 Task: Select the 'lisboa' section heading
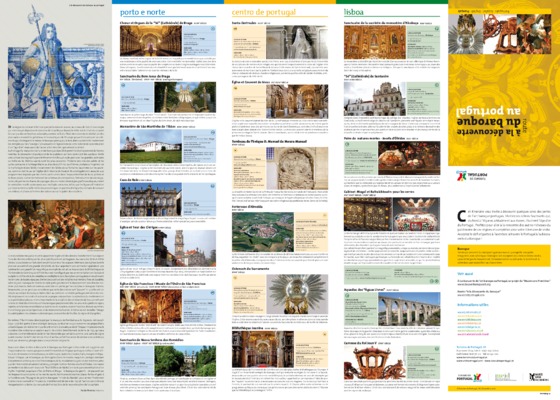[x=354, y=12]
